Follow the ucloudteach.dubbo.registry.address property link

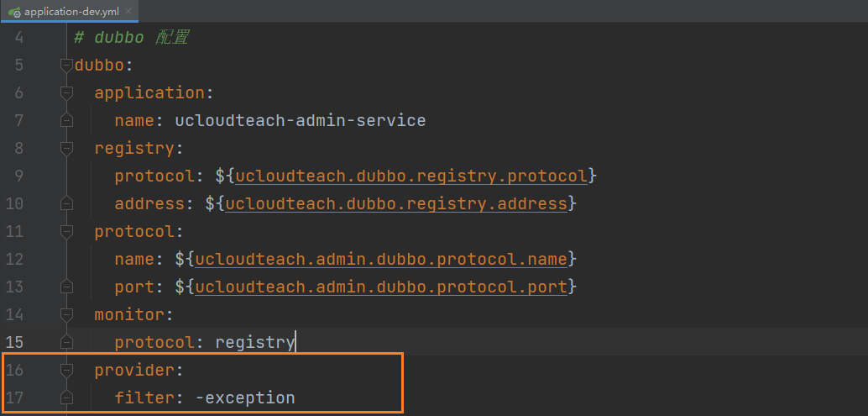(395, 203)
